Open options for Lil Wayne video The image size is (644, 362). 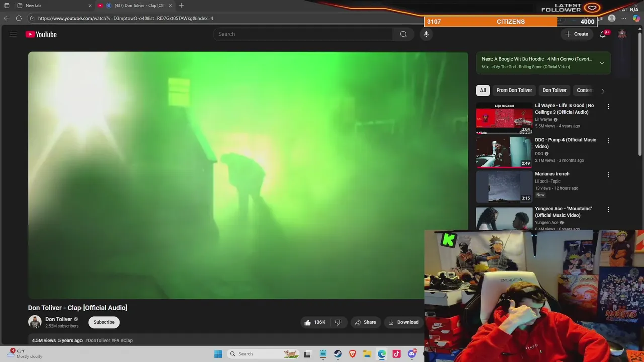pyautogui.click(x=608, y=106)
